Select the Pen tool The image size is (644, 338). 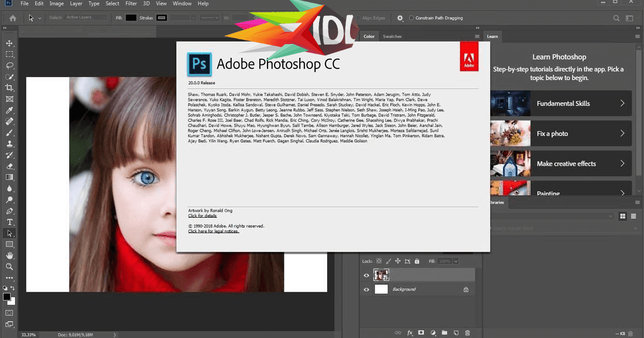coord(9,211)
